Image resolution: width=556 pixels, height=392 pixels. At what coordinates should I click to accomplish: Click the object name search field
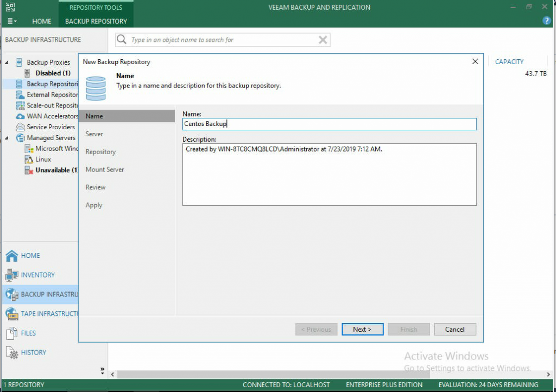click(x=223, y=40)
